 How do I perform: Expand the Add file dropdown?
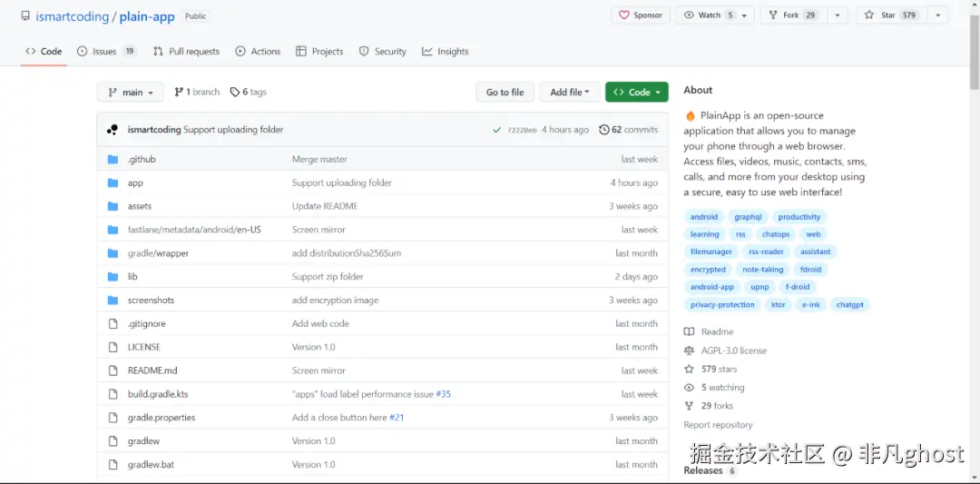[x=569, y=92]
